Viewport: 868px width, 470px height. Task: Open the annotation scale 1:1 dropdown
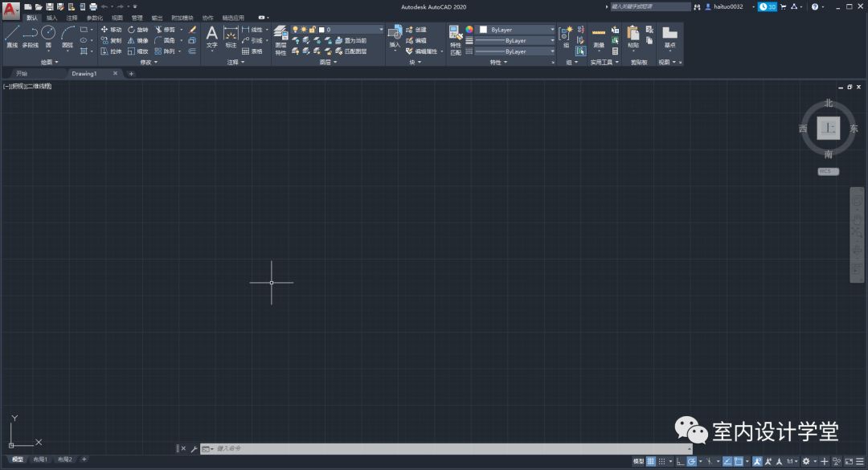791,462
